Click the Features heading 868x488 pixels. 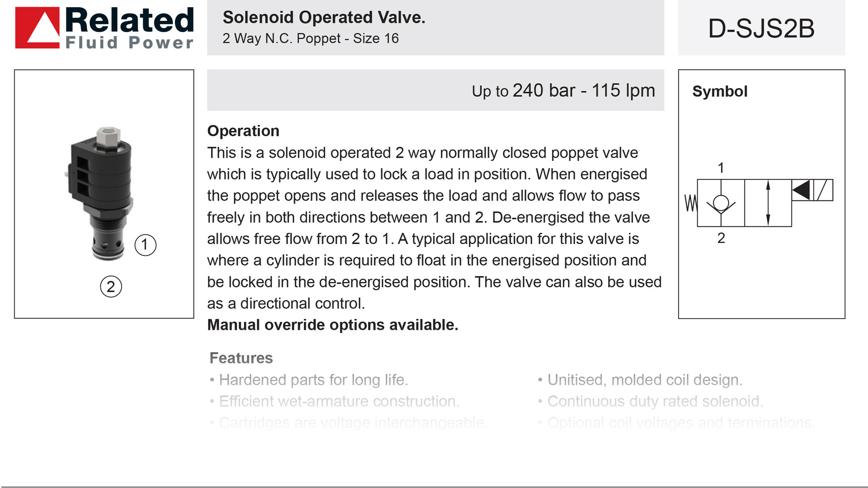click(x=241, y=358)
